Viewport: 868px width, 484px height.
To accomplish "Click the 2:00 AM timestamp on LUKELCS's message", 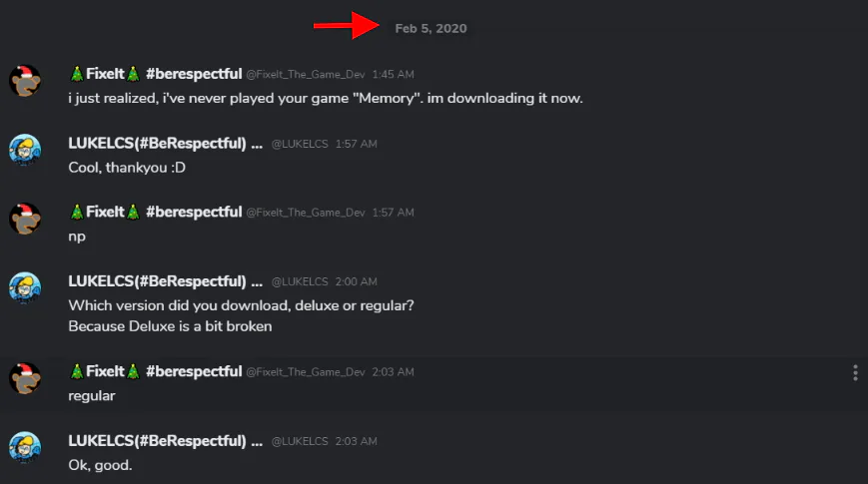I will click(356, 281).
